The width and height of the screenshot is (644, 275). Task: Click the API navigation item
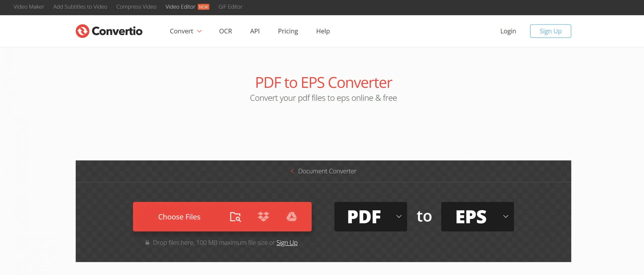tap(255, 31)
